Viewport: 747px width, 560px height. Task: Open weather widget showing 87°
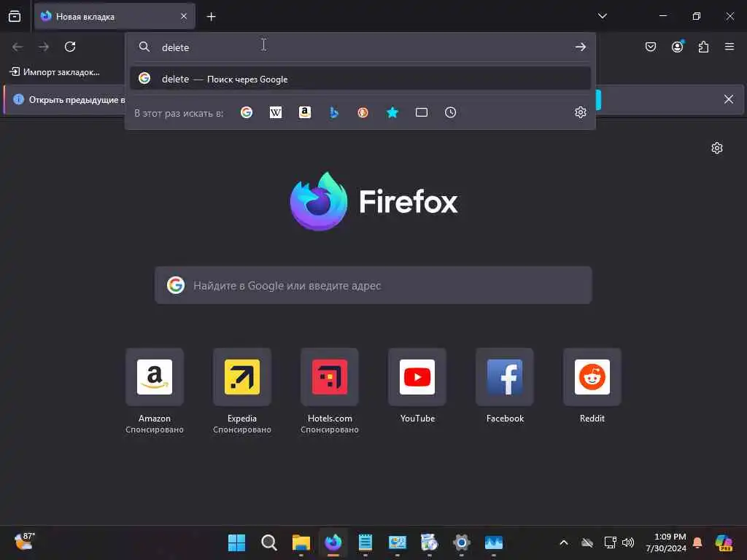click(x=24, y=542)
